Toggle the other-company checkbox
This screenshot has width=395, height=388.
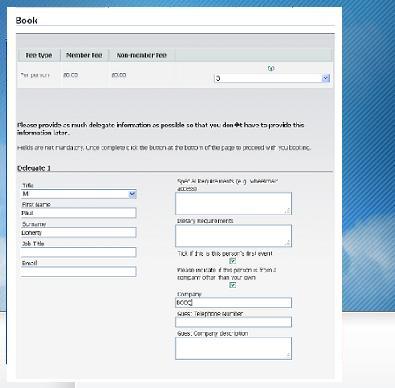click(233, 285)
